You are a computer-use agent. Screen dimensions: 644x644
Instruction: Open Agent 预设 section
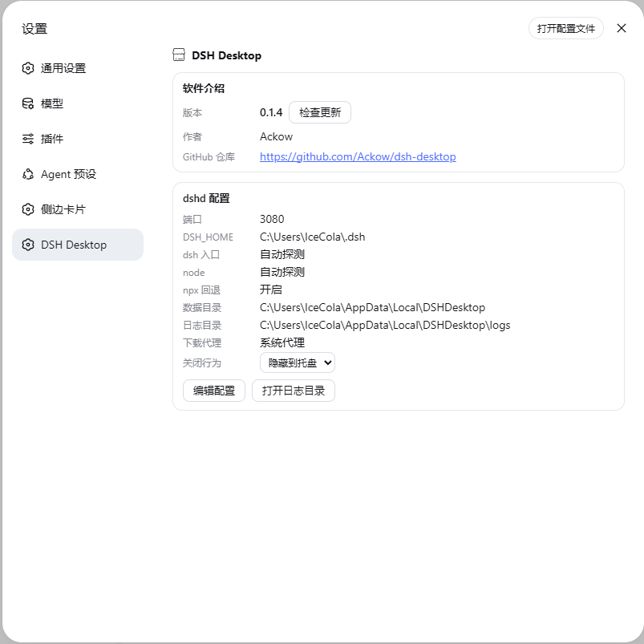point(78,174)
